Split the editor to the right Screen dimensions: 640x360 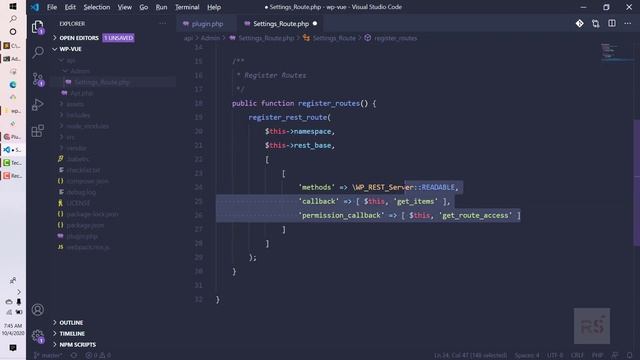pyautogui.click(x=611, y=24)
